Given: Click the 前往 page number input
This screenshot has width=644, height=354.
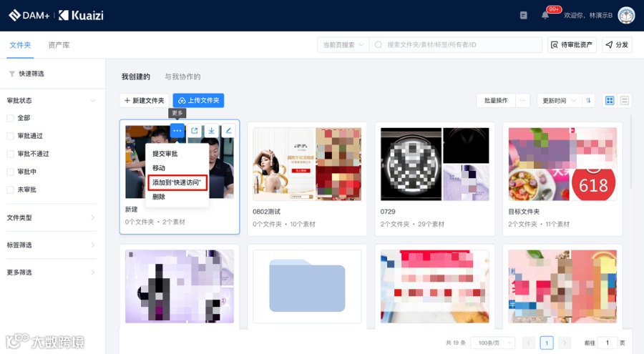Looking at the screenshot, I should 607,343.
